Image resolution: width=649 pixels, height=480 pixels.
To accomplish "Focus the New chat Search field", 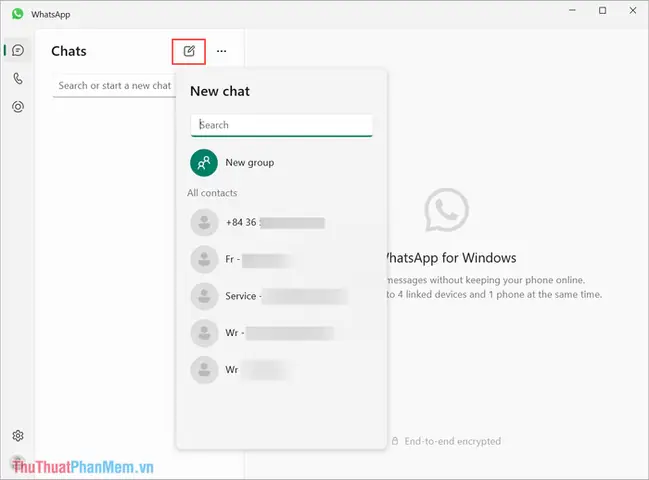I will click(x=281, y=125).
